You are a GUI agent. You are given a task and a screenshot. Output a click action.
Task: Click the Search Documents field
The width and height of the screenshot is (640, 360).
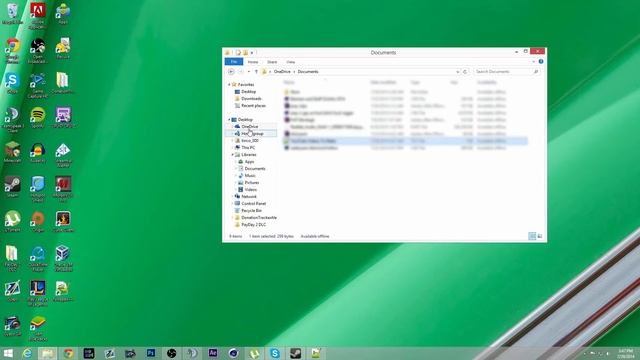pyautogui.click(x=507, y=71)
